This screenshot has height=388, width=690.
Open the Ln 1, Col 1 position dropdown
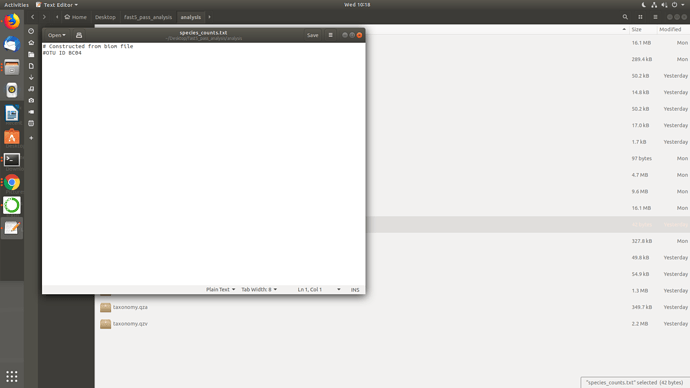coord(319,289)
